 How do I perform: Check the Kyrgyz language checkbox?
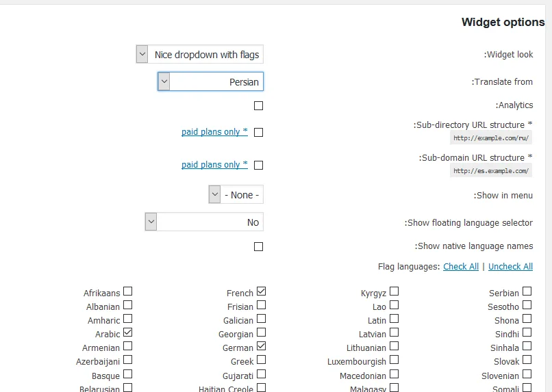394,291
